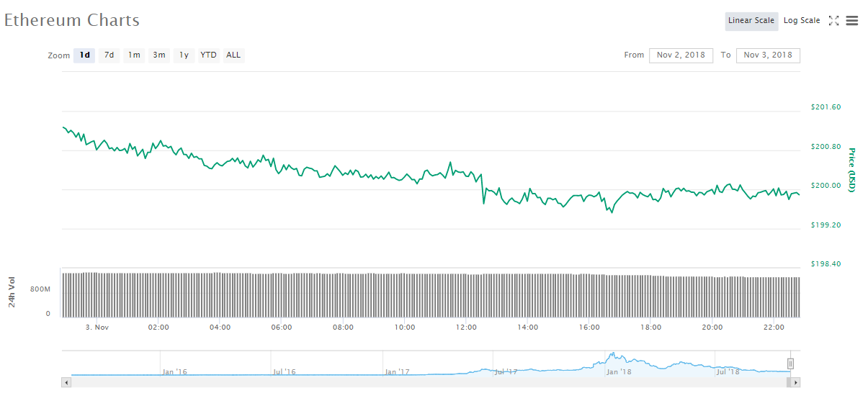Select the 7d zoom range
Screen dimensions: 868x393
(109, 55)
